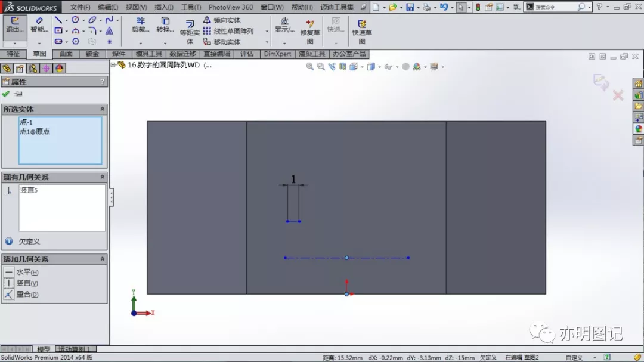Switch to the 评估 ribbon tab
The height and width of the screenshot is (362, 644).
click(x=247, y=54)
